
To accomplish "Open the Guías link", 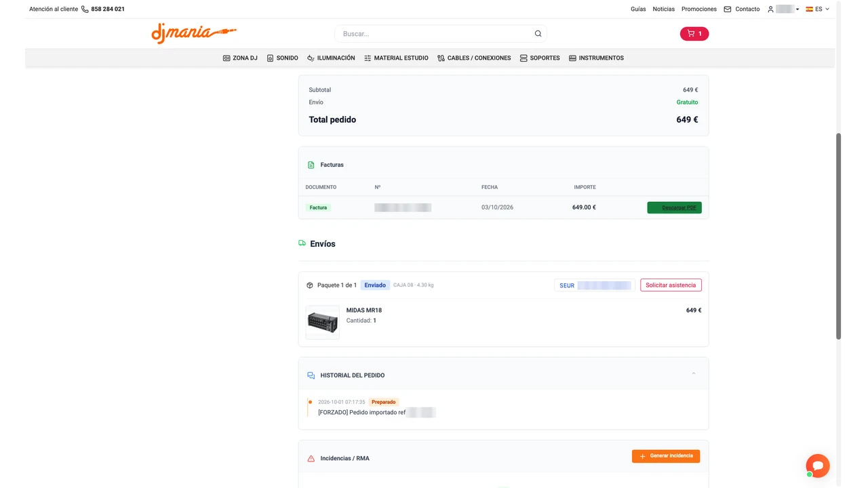I will tap(638, 9).
